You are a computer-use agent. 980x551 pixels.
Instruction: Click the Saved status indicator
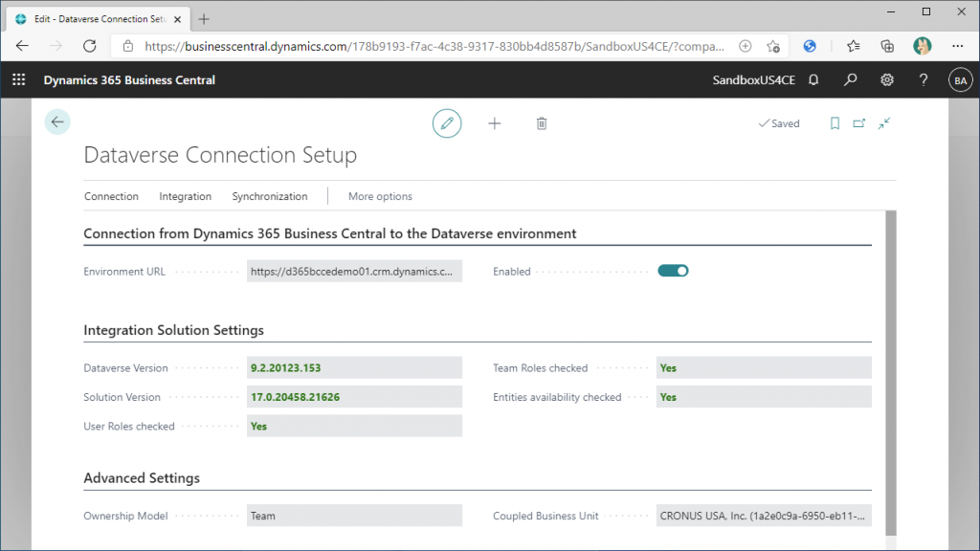[x=779, y=123]
